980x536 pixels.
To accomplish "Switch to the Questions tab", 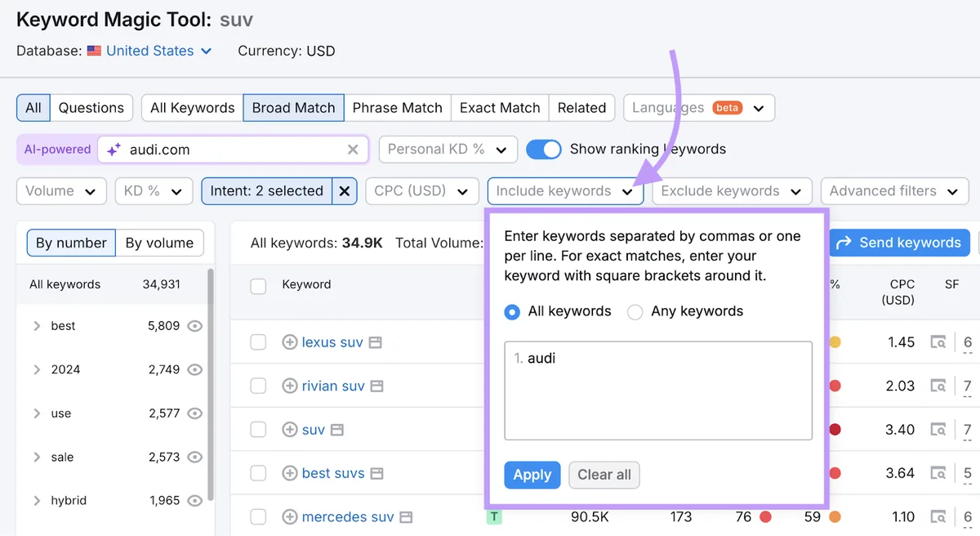I will pos(91,108).
